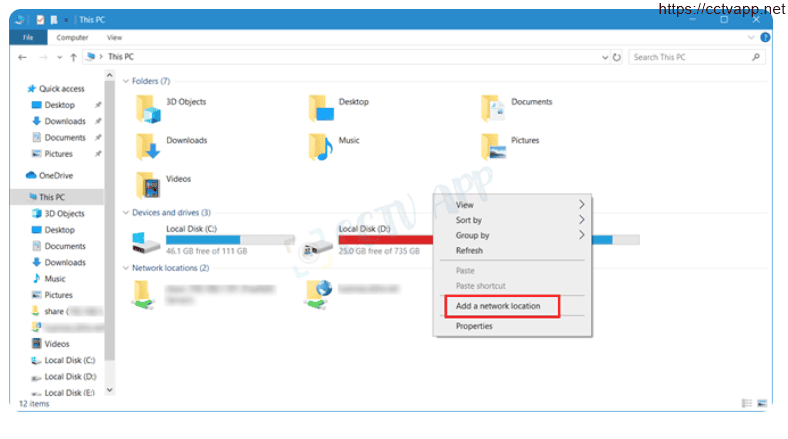Collapse the Folders (7) group
The image size is (788, 439).
point(126,81)
